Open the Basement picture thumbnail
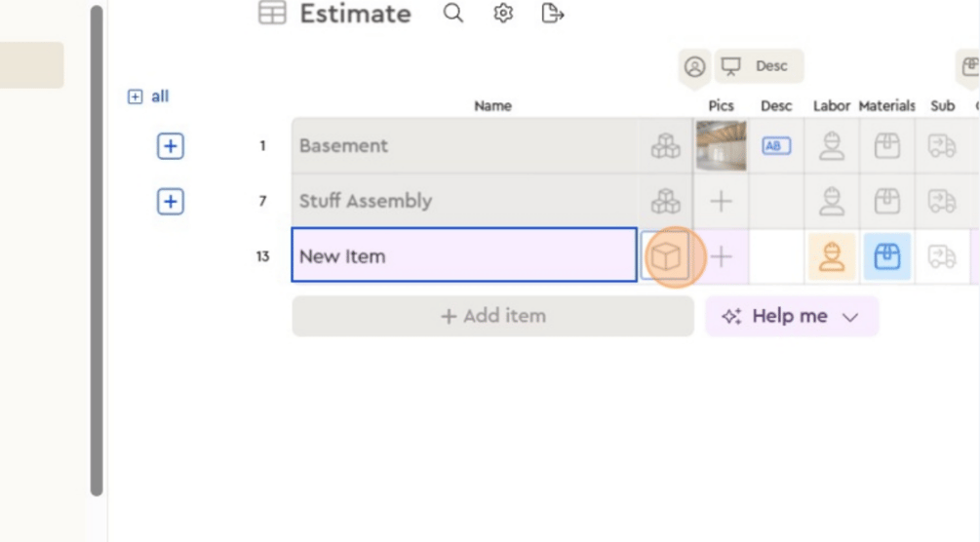The width and height of the screenshot is (980, 542). click(x=721, y=145)
